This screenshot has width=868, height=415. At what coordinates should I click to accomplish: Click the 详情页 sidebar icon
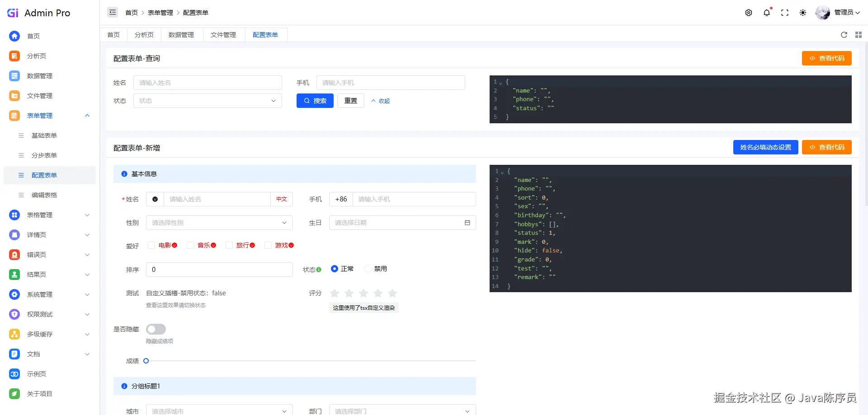tap(14, 235)
